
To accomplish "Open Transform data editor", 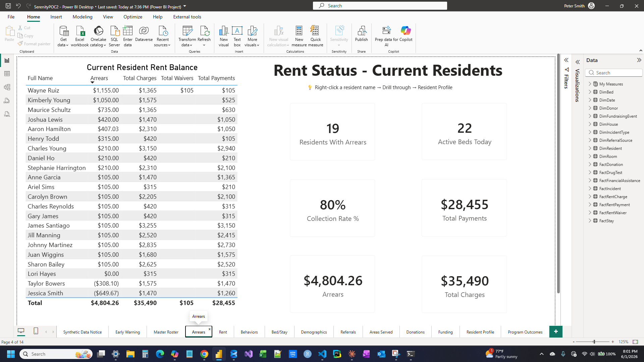I will coord(187,36).
